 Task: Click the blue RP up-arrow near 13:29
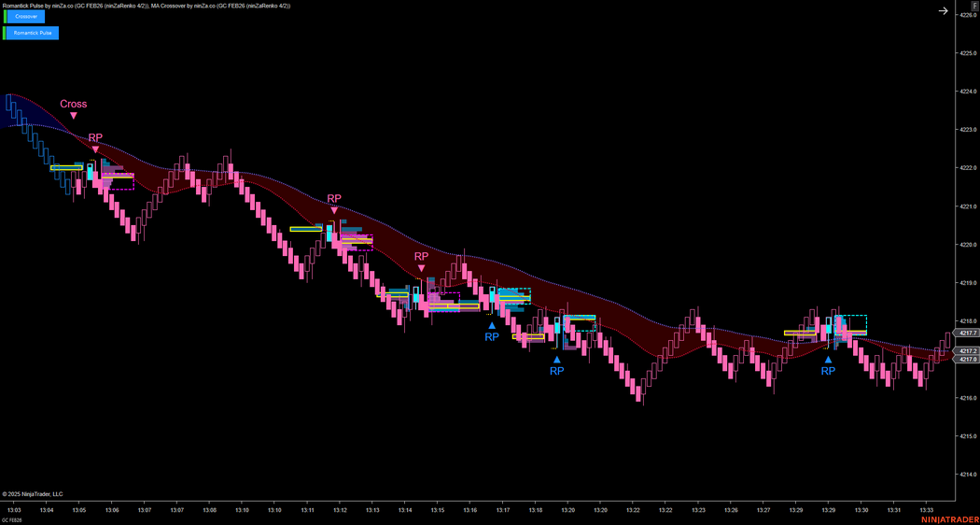[x=828, y=360]
